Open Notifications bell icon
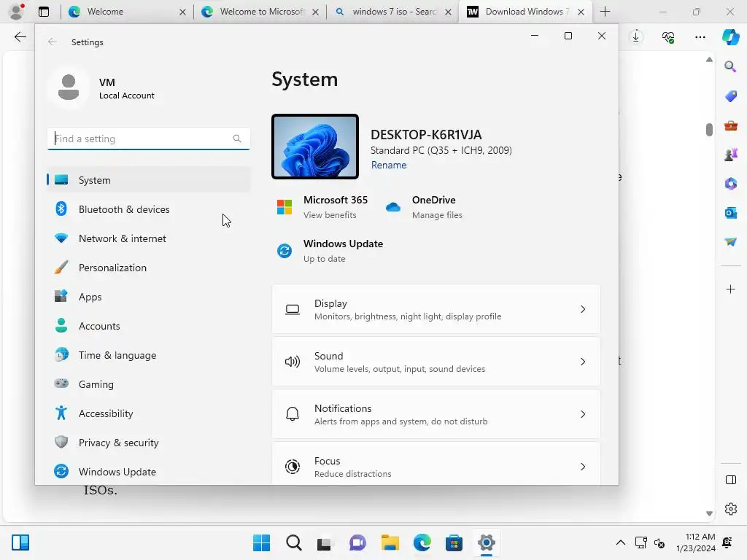The height and width of the screenshot is (560, 747). click(293, 414)
